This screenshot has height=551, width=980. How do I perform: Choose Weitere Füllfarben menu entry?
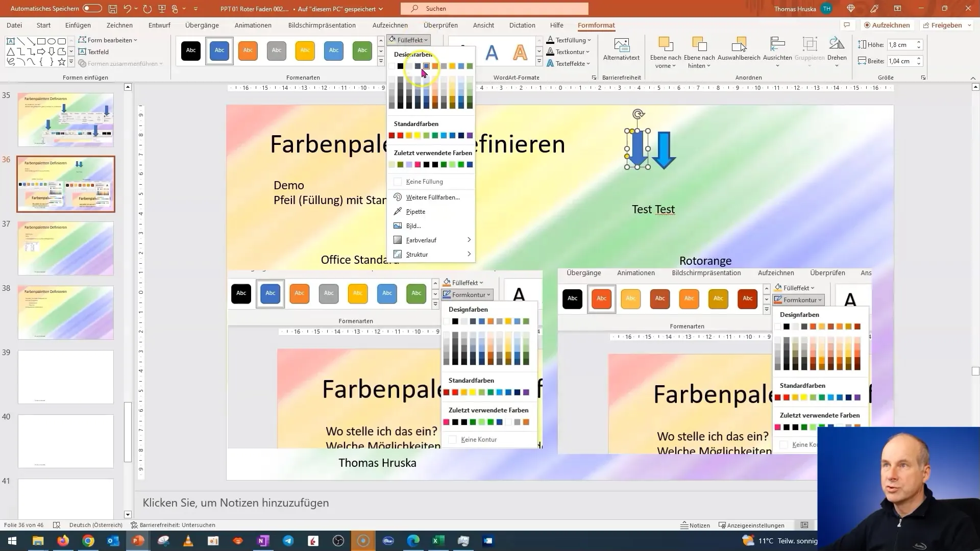(x=431, y=197)
